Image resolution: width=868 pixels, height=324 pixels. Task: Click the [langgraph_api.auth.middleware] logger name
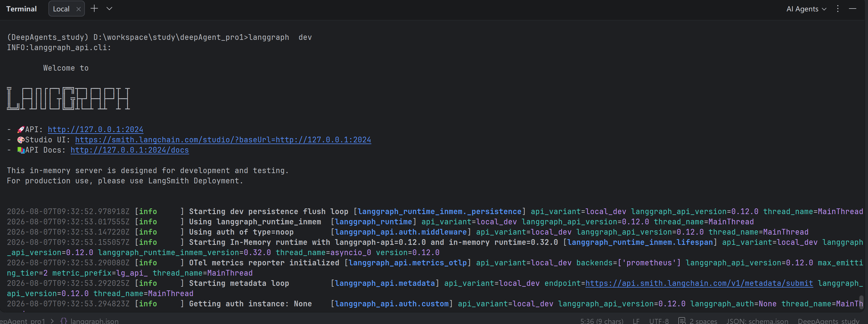pos(401,232)
